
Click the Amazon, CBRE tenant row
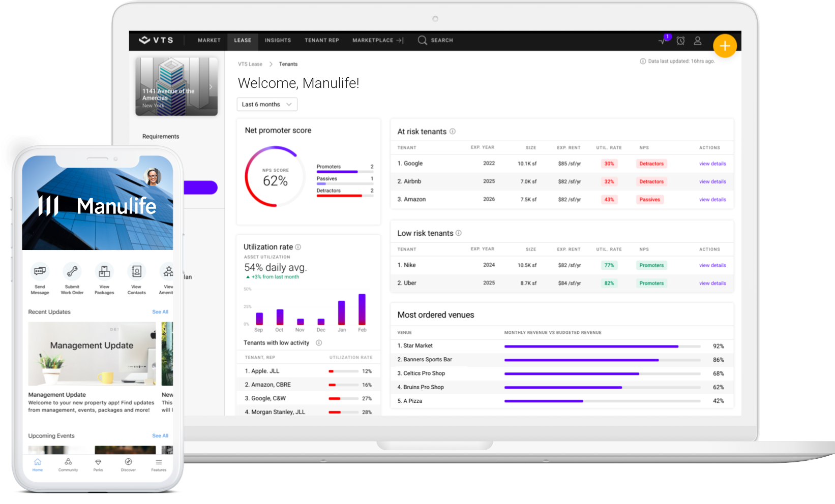[308, 385]
